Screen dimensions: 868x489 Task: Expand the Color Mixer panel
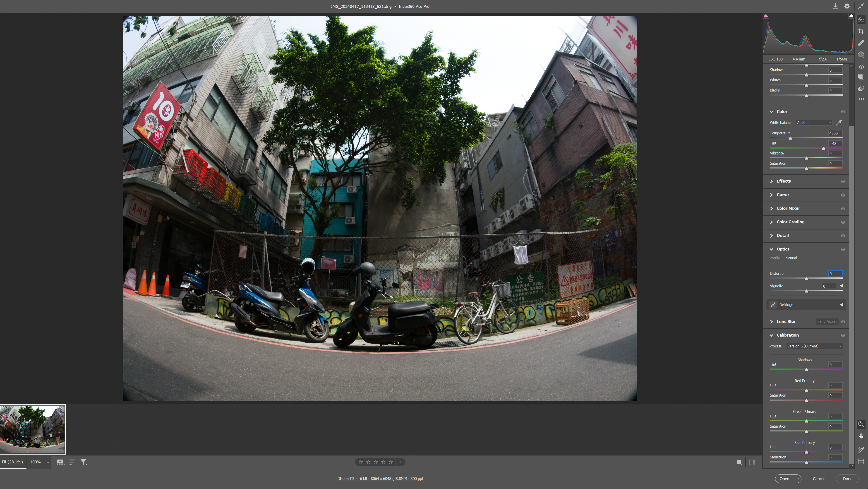tap(788, 208)
